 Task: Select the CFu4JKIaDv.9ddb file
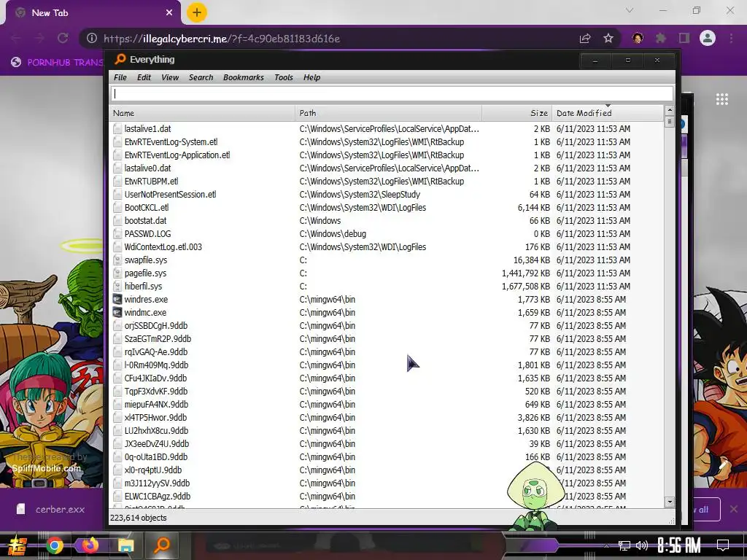[x=156, y=378]
